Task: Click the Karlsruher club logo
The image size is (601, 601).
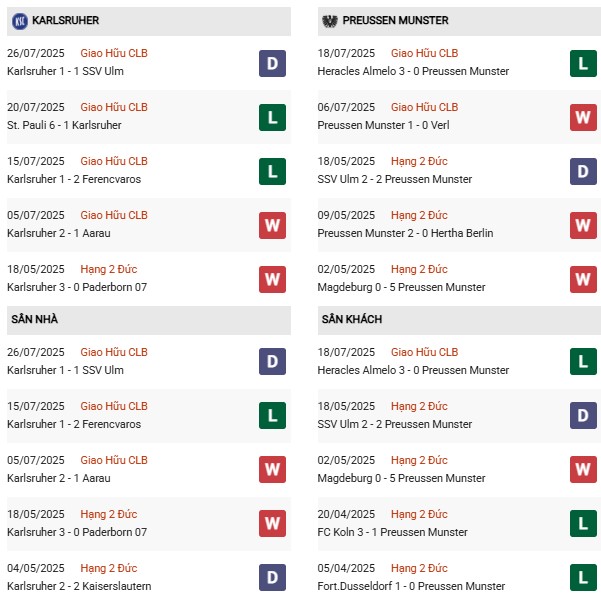Action: coord(19,20)
